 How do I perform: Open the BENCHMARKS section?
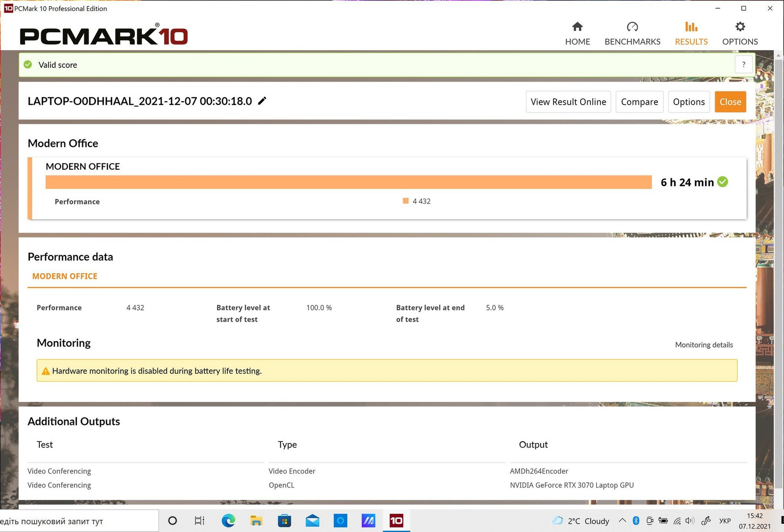click(633, 34)
